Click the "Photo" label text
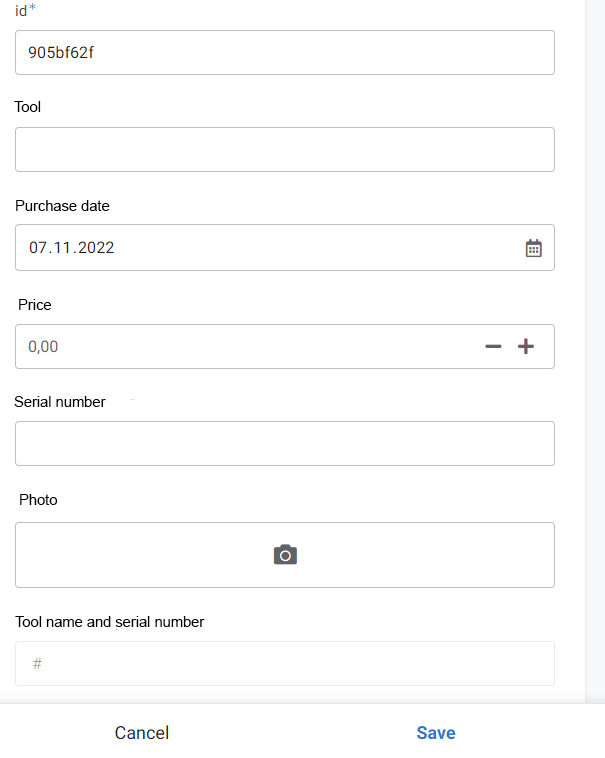The width and height of the screenshot is (605, 758). point(38,500)
